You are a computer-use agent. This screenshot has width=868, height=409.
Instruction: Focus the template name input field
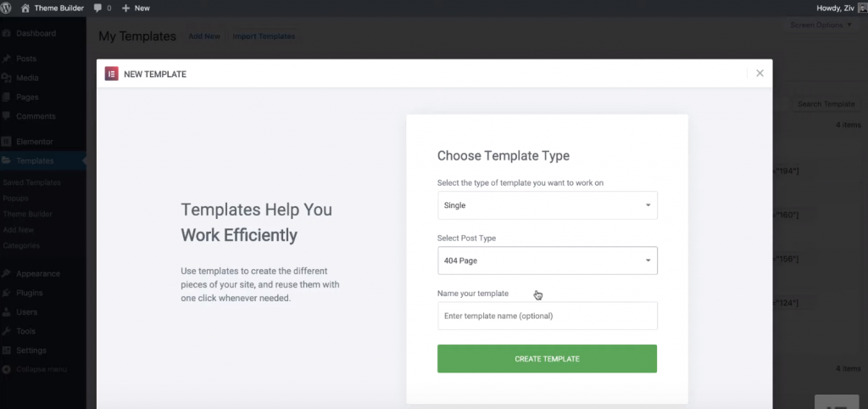[547, 316]
